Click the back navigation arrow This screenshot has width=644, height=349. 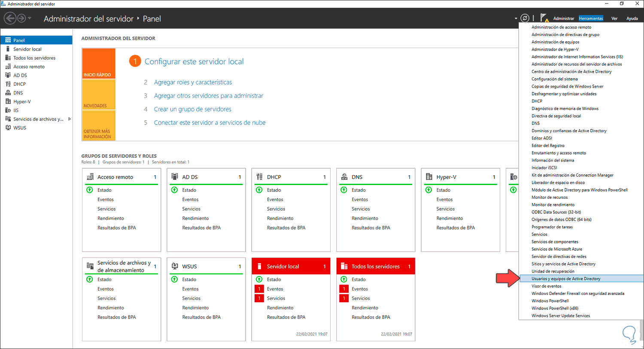(x=10, y=18)
